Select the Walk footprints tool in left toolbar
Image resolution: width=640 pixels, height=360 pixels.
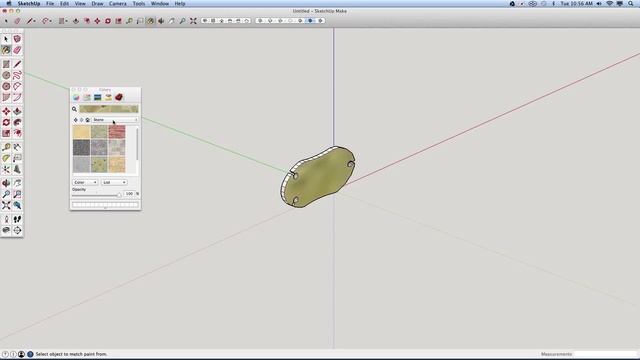(17, 220)
